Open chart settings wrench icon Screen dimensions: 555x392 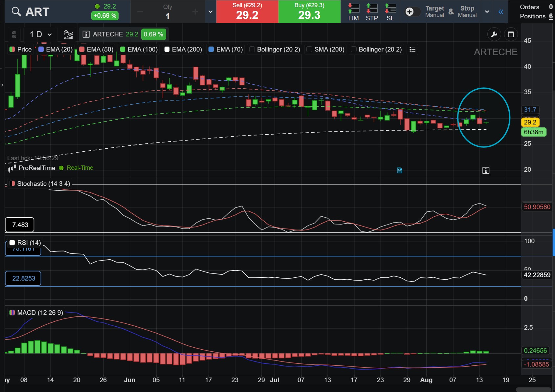(x=494, y=34)
